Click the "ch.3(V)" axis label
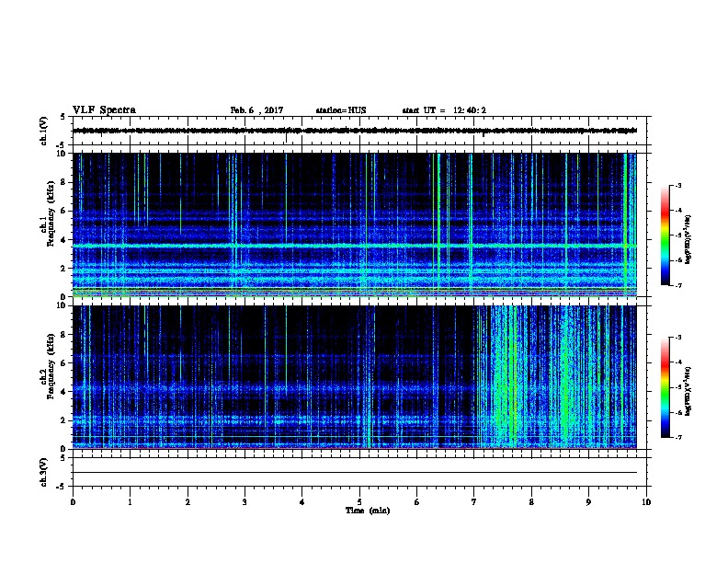Screen dimensions: 728x563 tap(43, 472)
